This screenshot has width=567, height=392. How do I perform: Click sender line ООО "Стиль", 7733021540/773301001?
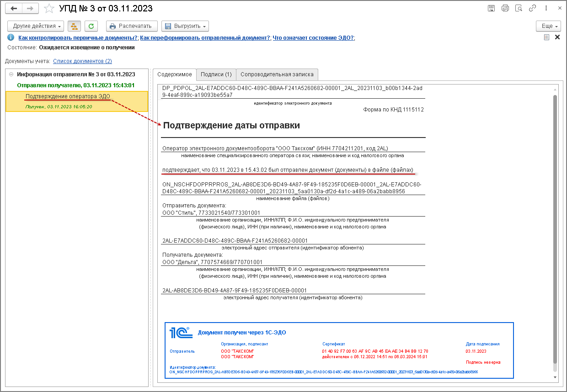pyautogui.click(x=211, y=212)
